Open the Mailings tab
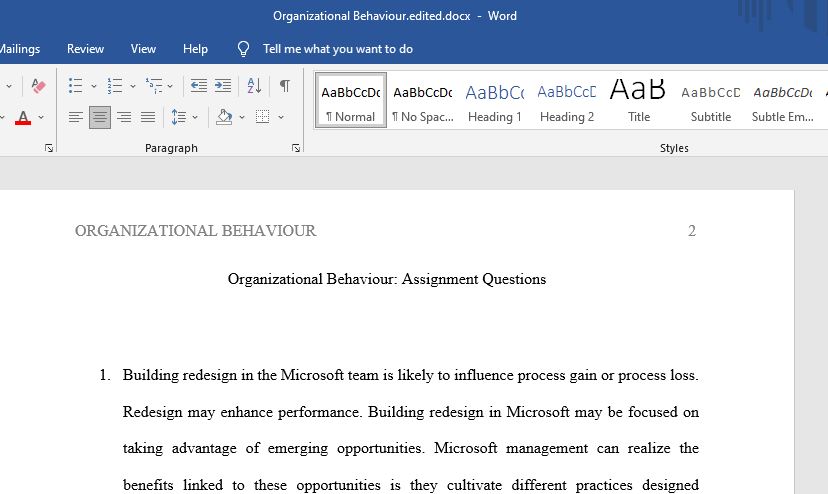The height and width of the screenshot is (494, 828). [19, 49]
